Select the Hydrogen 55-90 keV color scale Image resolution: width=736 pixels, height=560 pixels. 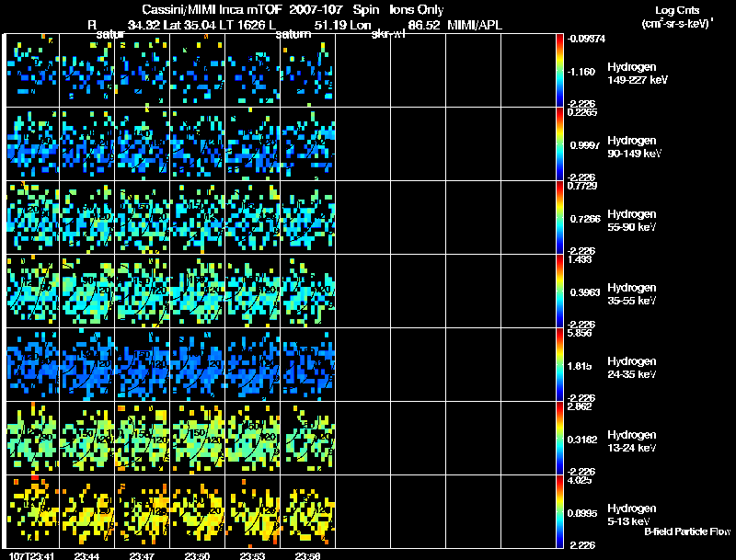(560, 218)
